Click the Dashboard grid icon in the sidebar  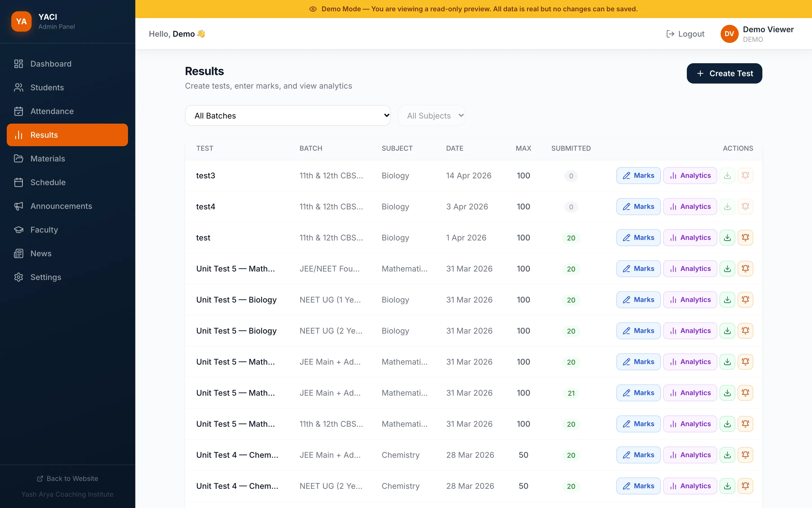[19, 64]
